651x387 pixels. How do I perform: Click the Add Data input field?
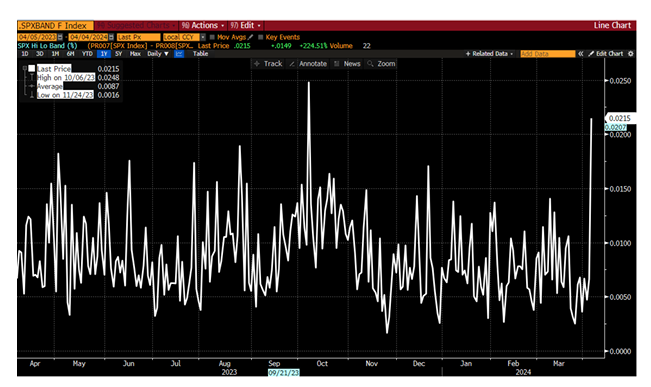(x=548, y=54)
